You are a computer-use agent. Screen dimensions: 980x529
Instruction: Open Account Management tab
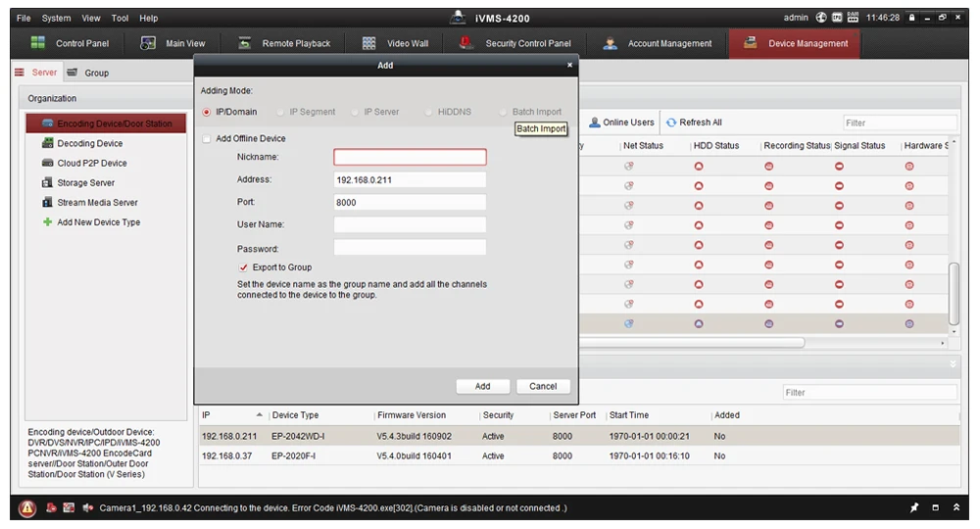click(x=658, y=43)
